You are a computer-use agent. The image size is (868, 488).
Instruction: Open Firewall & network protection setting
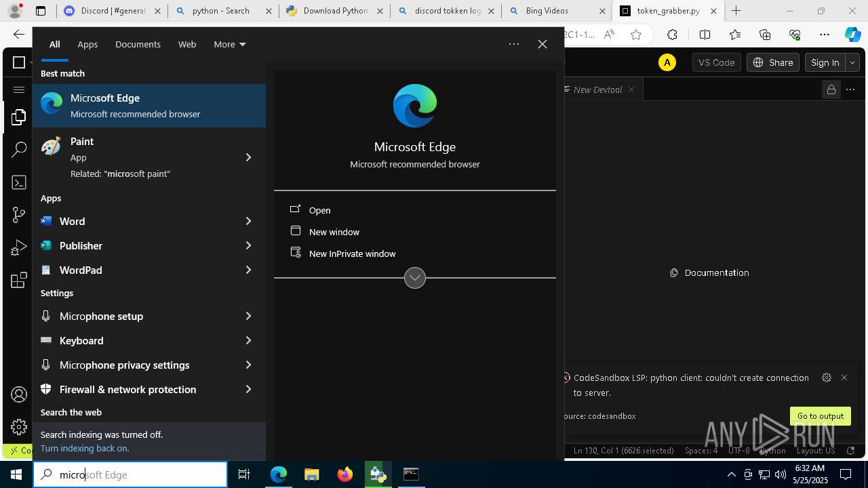(x=138, y=389)
